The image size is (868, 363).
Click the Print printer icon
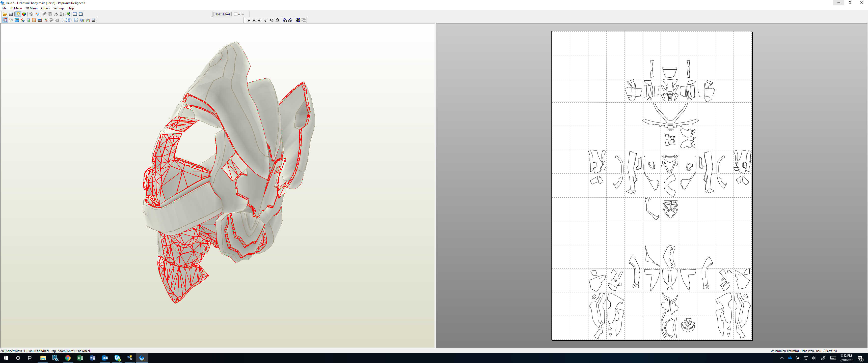94,20
